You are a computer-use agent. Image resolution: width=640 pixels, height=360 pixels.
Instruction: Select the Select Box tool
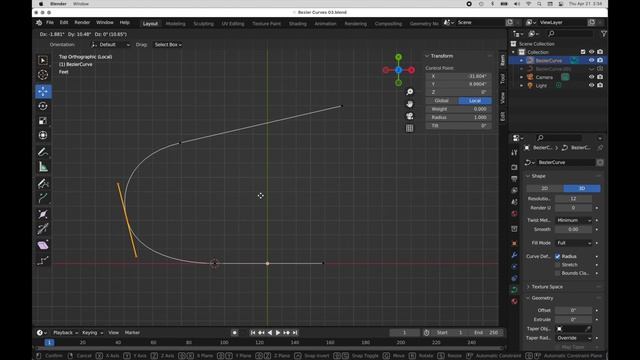pos(43,60)
